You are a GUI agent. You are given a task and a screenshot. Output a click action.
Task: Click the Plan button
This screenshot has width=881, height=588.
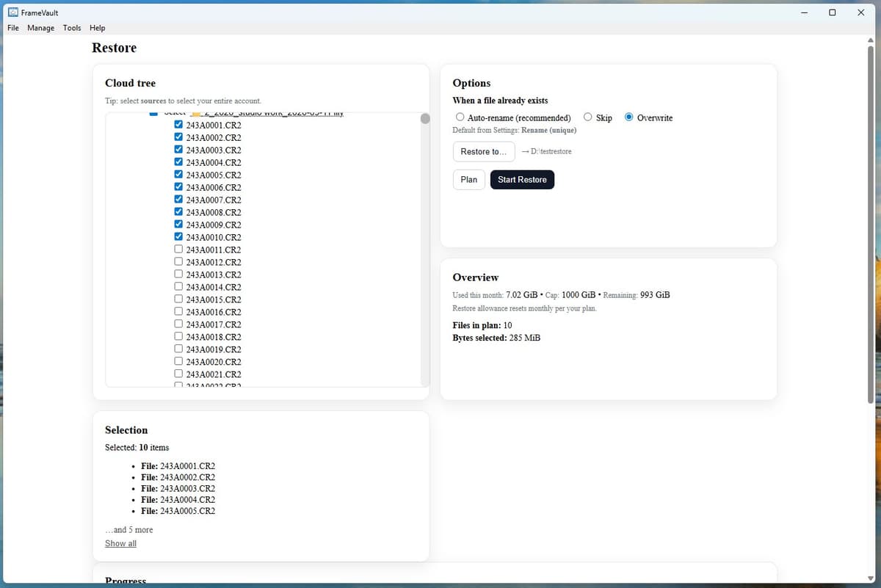pos(468,179)
